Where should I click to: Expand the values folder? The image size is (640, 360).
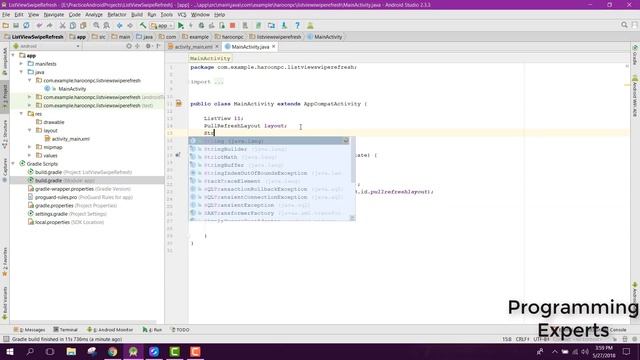29,156
